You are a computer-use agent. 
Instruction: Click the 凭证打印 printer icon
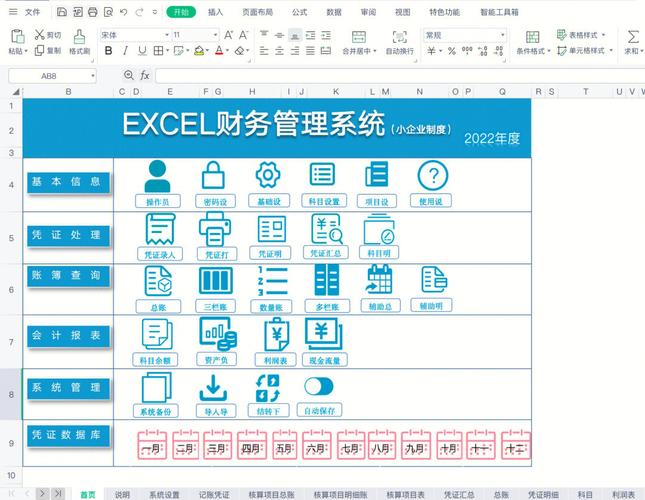[215, 229]
